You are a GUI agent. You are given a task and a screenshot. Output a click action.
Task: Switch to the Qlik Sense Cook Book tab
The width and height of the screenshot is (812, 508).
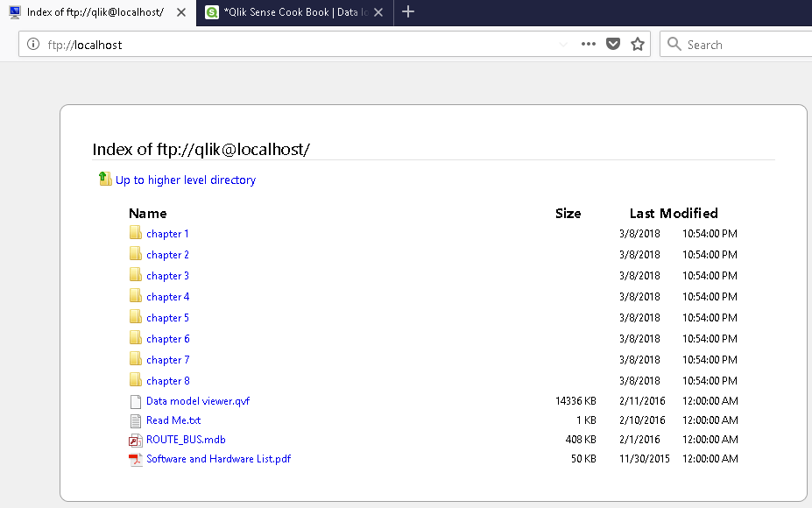point(294,12)
